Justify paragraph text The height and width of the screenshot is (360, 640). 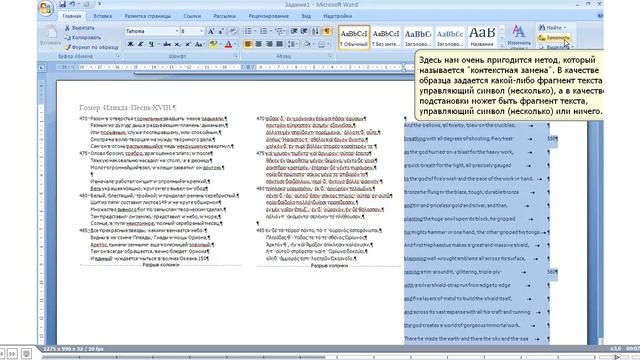point(279,44)
